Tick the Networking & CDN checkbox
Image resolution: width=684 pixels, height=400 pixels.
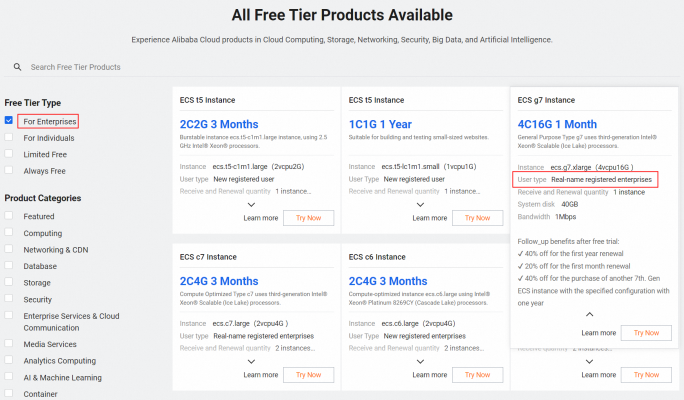pyautogui.click(x=9, y=249)
